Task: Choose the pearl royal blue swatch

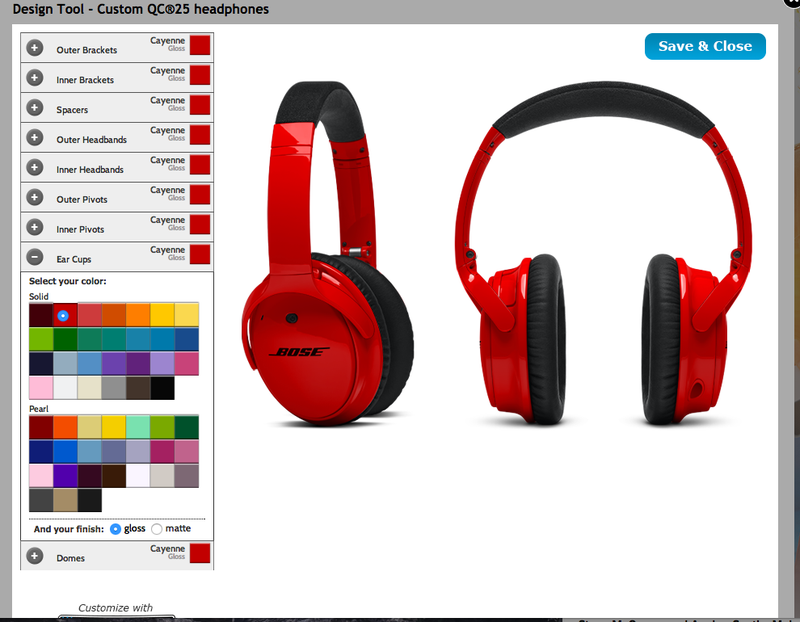Action: click(65, 452)
